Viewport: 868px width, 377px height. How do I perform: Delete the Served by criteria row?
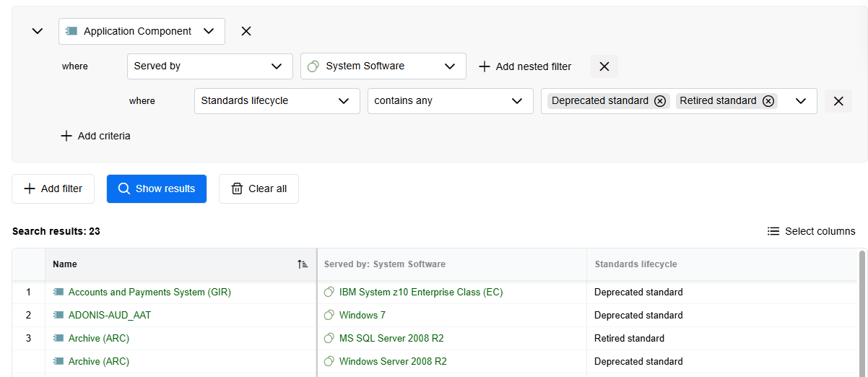(604, 66)
